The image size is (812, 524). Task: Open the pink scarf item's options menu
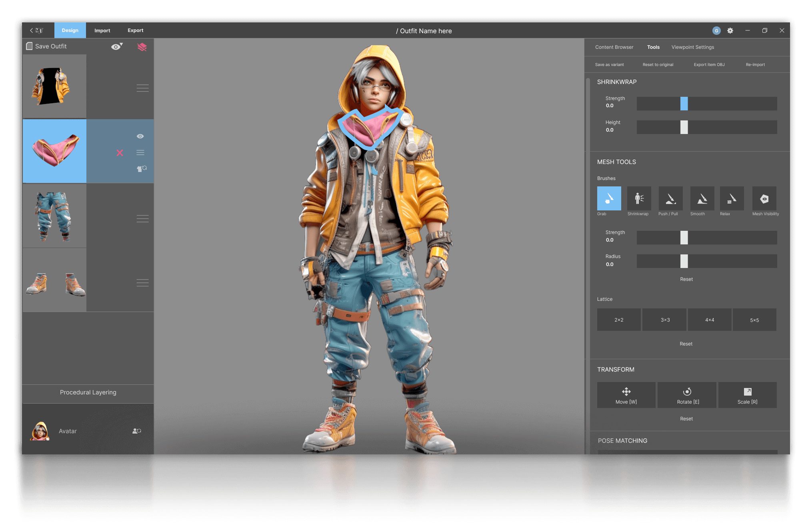pyautogui.click(x=140, y=152)
